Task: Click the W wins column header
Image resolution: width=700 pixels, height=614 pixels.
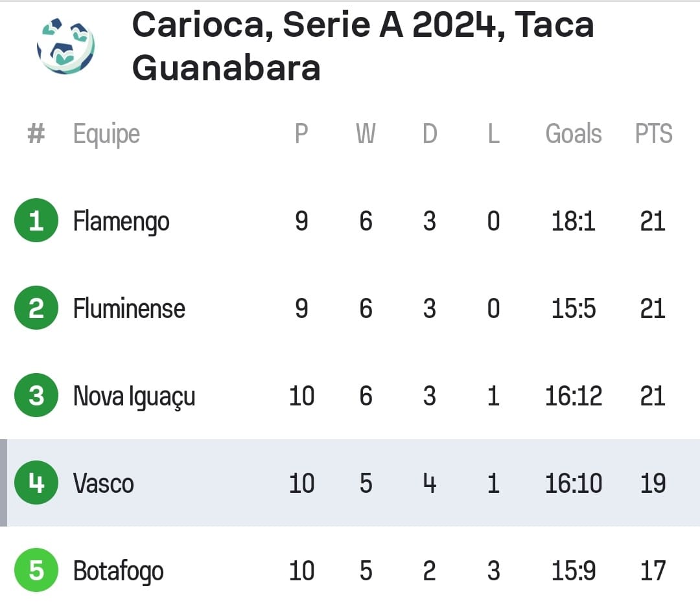Action: click(x=366, y=133)
